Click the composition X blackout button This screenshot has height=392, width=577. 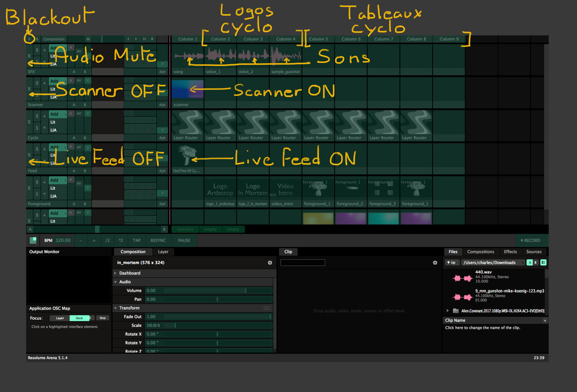[x=29, y=39]
